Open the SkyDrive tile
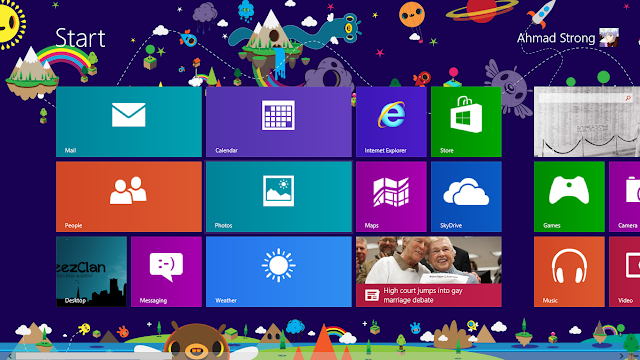This screenshot has height=360, width=640. click(x=466, y=197)
